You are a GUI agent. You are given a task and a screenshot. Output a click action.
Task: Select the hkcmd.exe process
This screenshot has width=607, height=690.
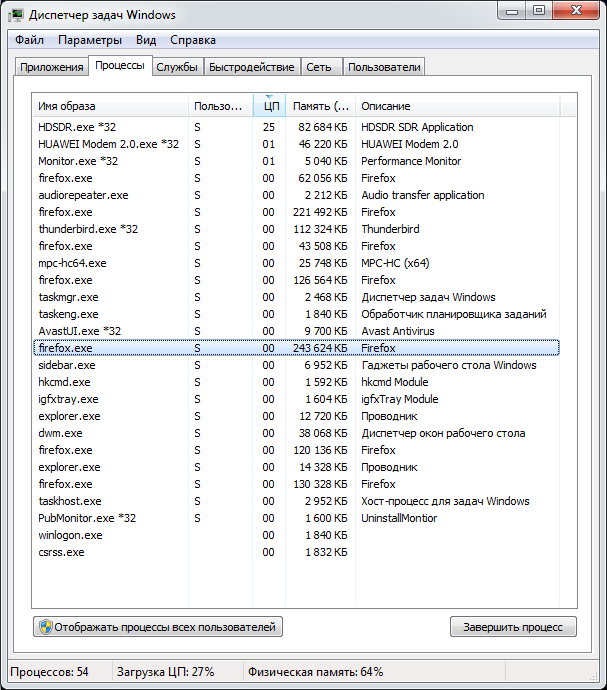point(296,382)
